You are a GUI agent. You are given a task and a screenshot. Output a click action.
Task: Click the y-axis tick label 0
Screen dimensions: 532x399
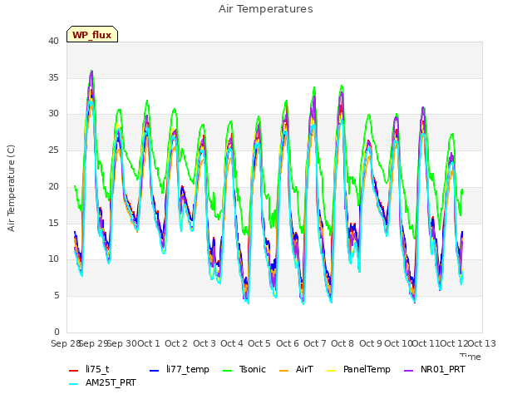(57, 332)
